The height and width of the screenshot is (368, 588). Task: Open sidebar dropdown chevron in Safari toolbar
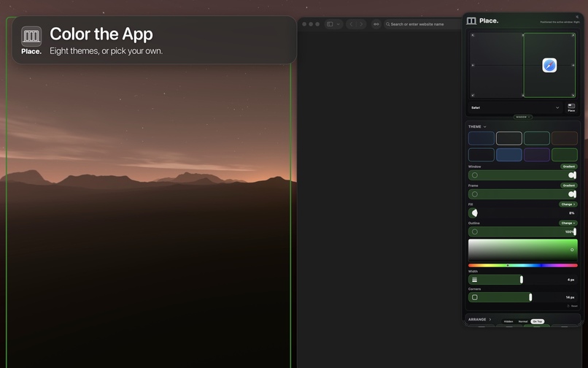coord(339,24)
